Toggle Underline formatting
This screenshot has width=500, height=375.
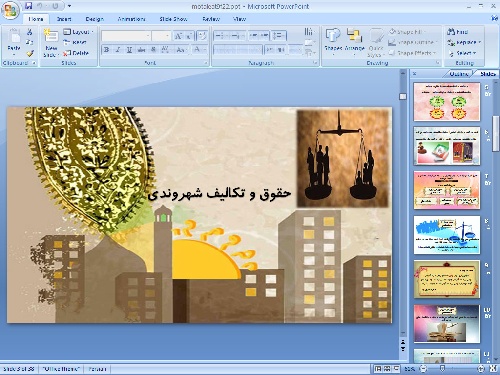point(129,50)
